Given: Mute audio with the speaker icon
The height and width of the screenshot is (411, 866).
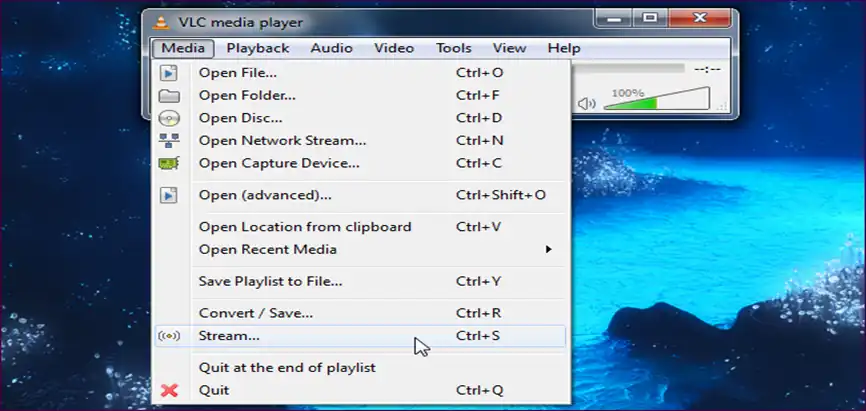Looking at the screenshot, I should pyautogui.click(x=587, y=103).
